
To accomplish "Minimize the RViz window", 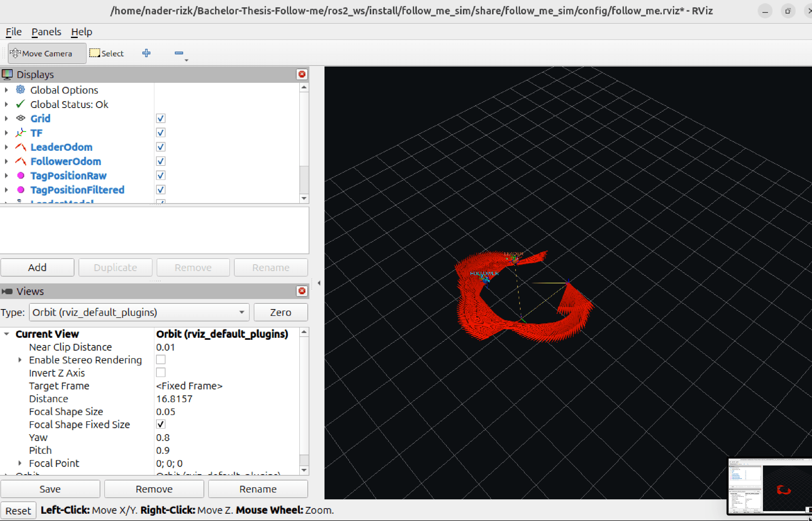I will click(x=765, y=11).
